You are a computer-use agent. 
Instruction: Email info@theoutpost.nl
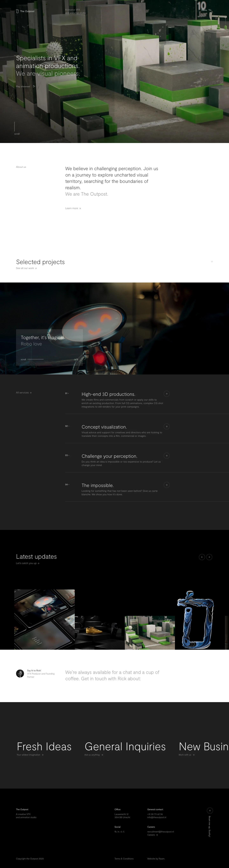coord(156,817)
